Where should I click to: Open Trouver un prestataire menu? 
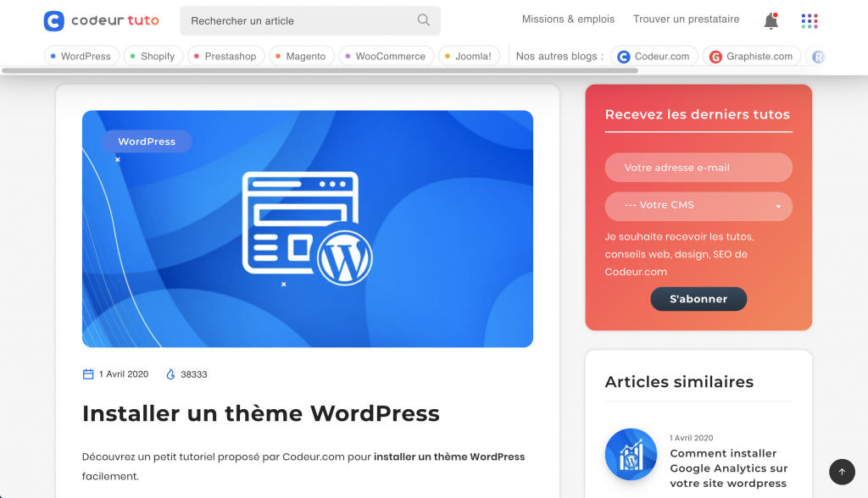click(x=686, y=19)
